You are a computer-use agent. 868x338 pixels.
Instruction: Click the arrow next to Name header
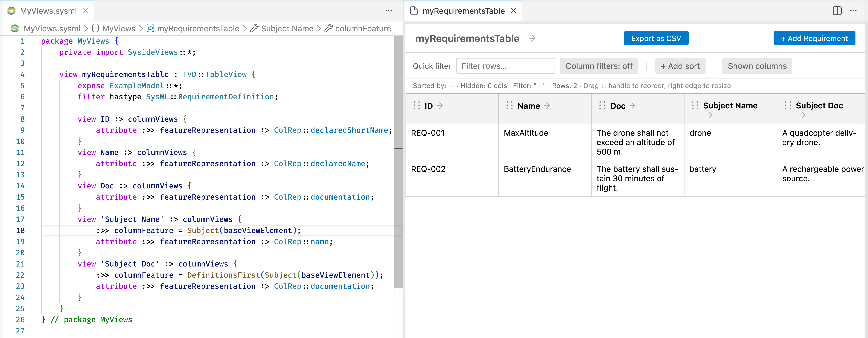547,106
